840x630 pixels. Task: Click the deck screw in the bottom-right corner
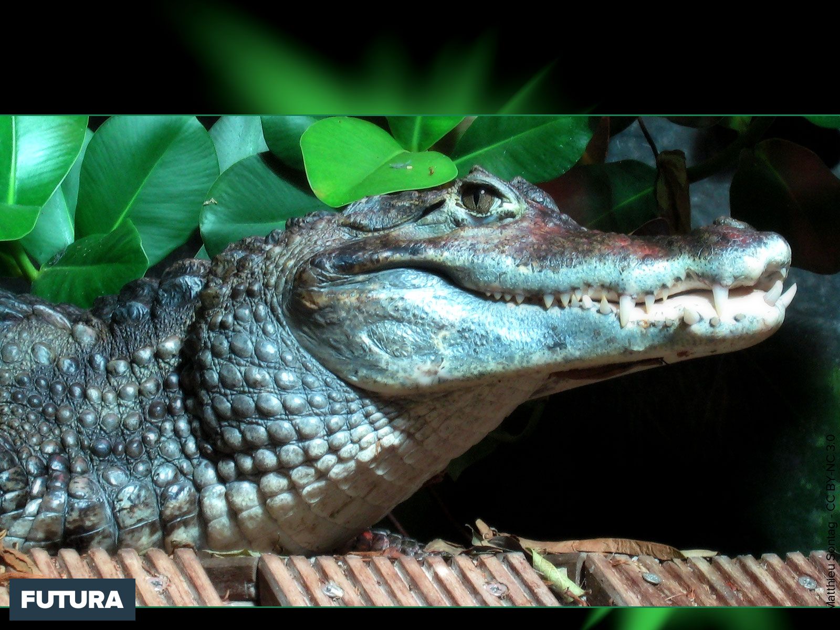[x=807, y=583]
